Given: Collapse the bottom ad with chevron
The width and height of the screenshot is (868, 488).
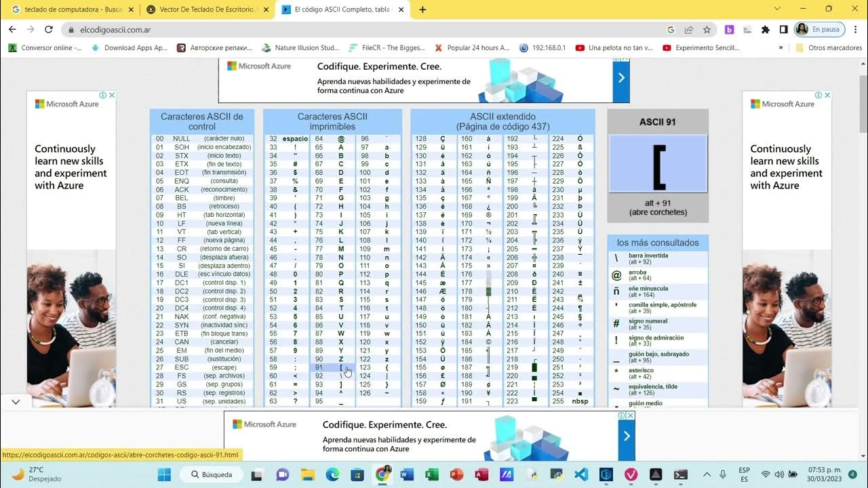Looking at the screenshot, I should click(x=16, y=402).
